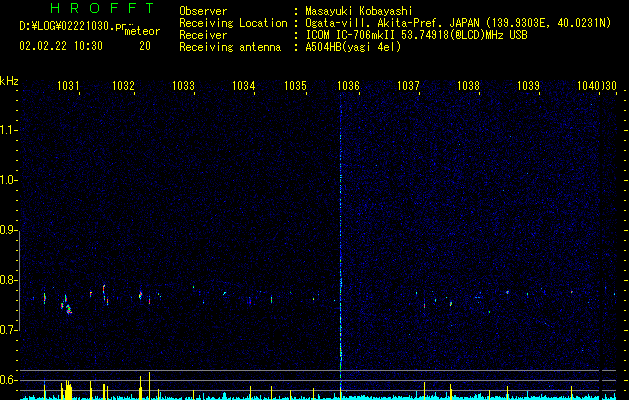Click the meteor count value 20

point(145,46)
